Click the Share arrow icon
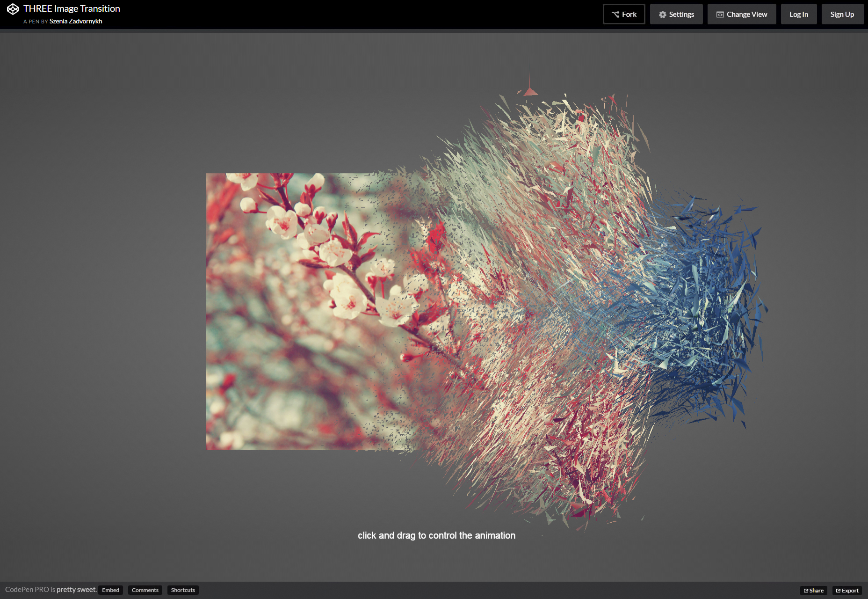 [x=806, y=591]
